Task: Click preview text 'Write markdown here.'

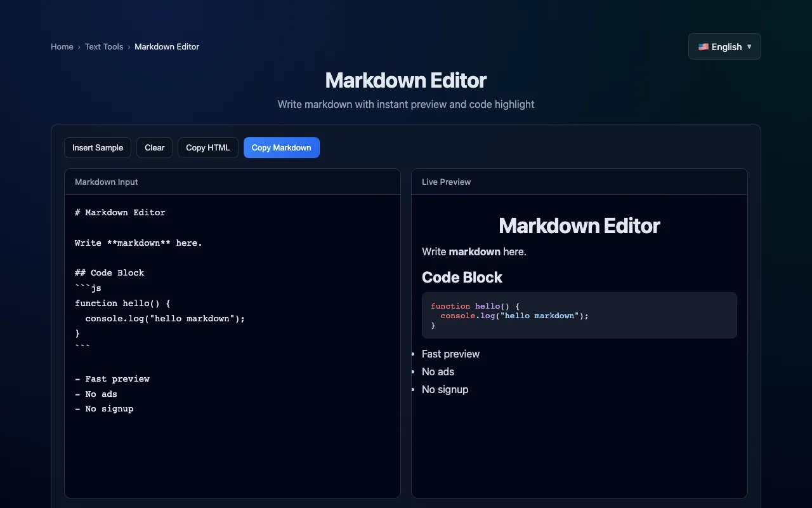Action: [474, 251]
